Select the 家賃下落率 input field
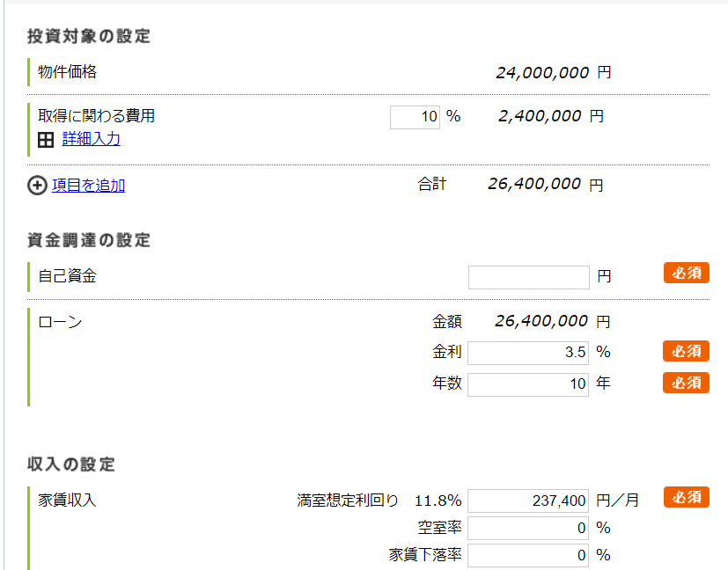 (x=528, y=556)
